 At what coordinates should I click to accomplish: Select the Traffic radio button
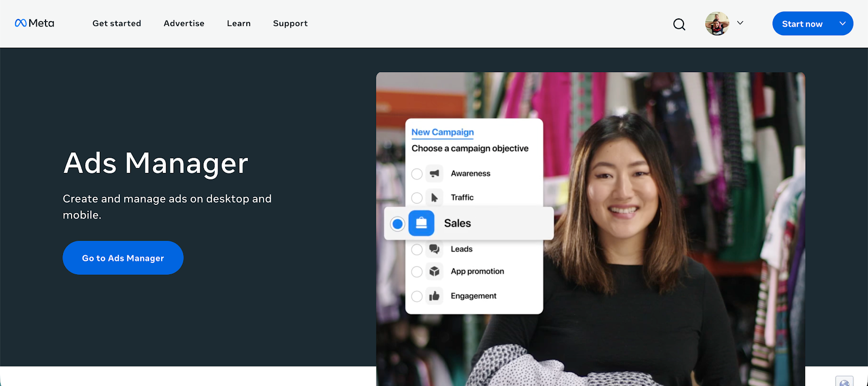click(417, 198)
